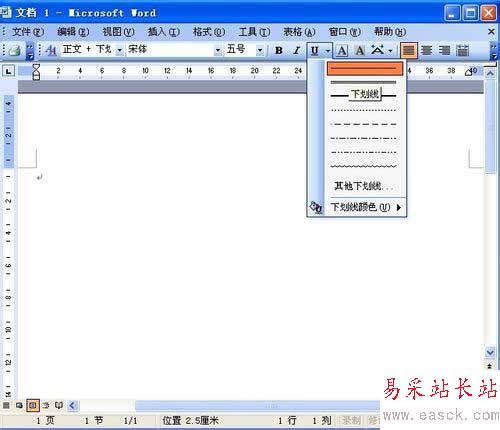Open the 窗口 menu
Image resolution: width=500 pixels, height=430 pixels.
point(344,32)
